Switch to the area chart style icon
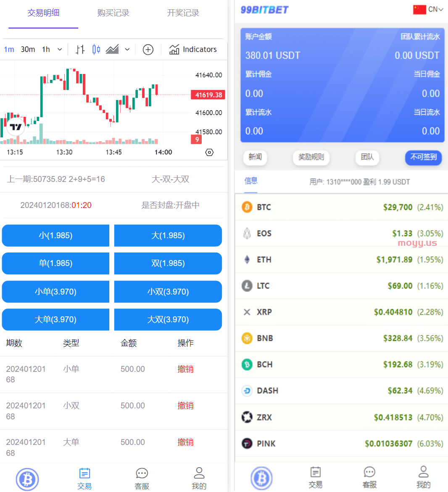The height and width of the screenshot is (492, 448). 112,50
